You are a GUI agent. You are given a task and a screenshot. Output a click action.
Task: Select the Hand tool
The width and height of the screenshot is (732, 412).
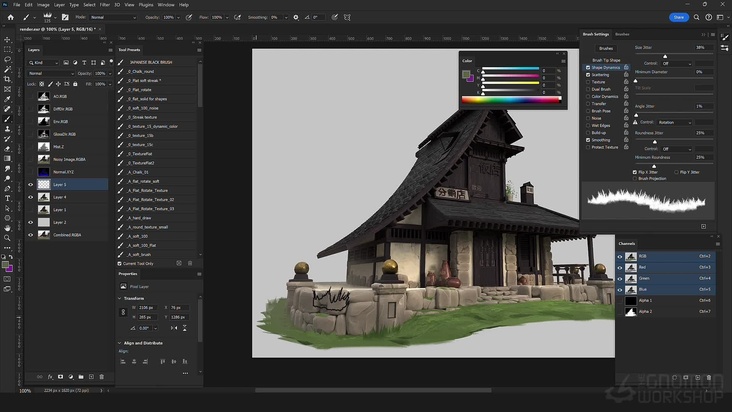click(x=7, y=228)
